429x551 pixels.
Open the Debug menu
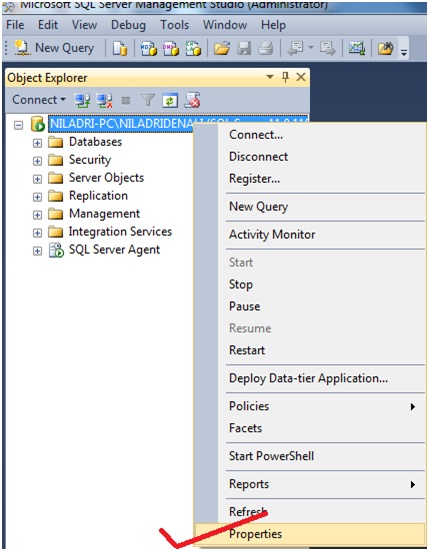(128, 25)
